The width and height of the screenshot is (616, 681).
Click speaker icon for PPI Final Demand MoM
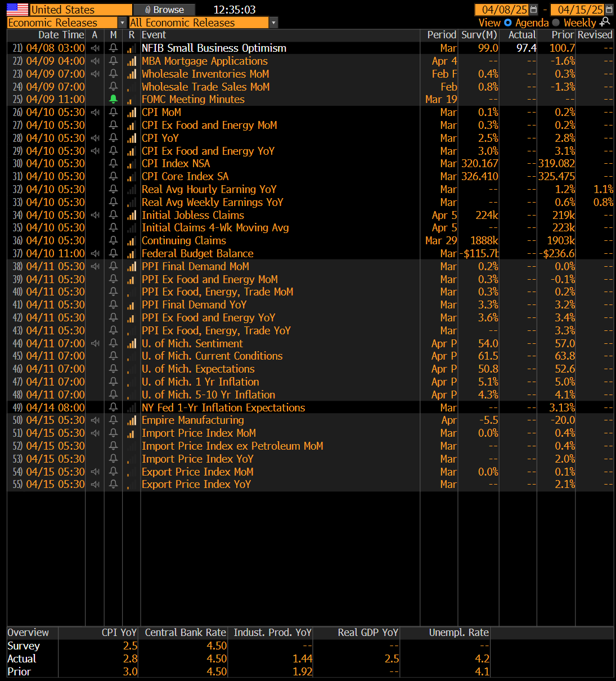click(95, 267)
